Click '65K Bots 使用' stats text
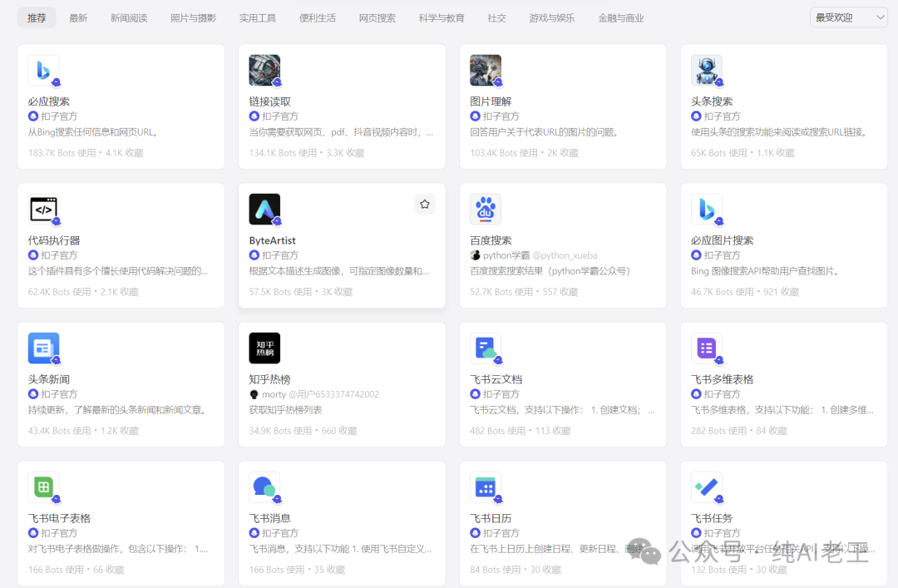 718,153
